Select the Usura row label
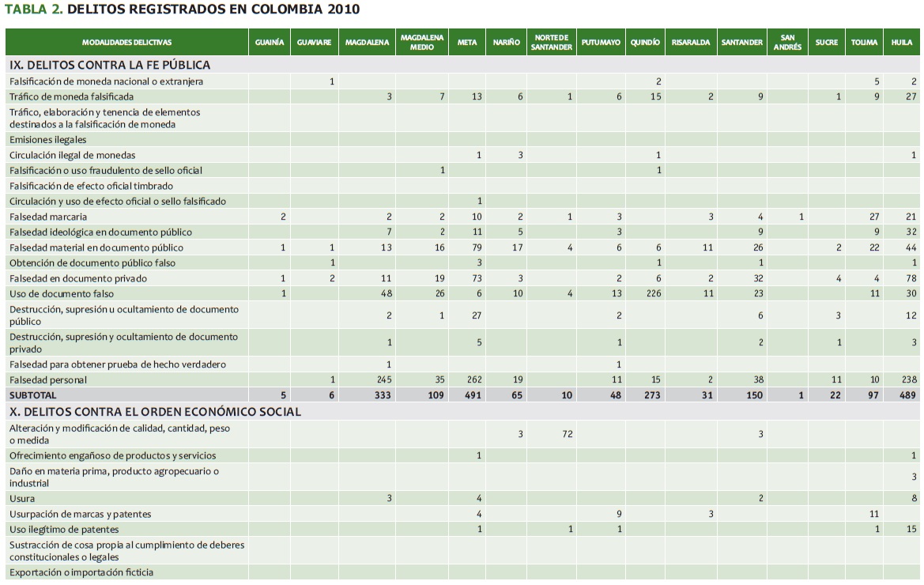 pyautogui.click(x=22, y=498)
